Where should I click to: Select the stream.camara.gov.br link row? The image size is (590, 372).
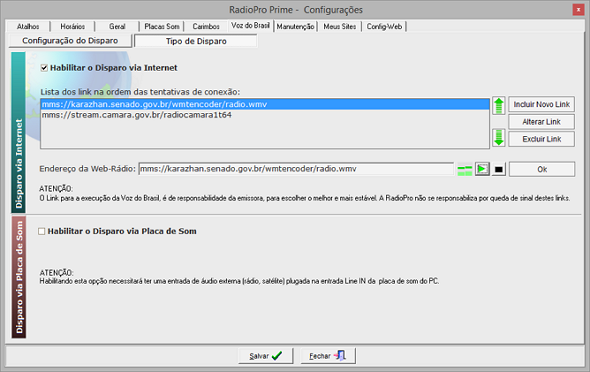tap(265, 115)
